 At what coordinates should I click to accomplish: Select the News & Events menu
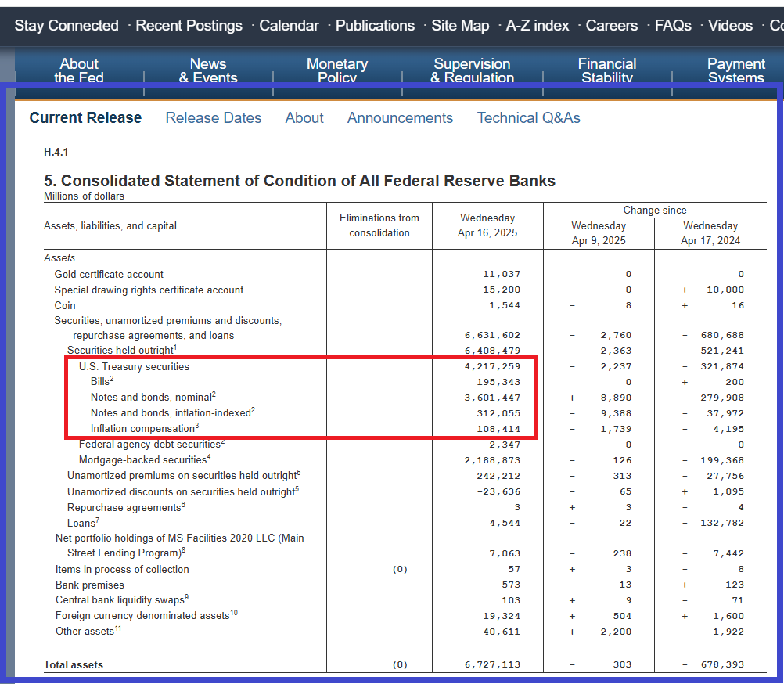coord(208,70)
